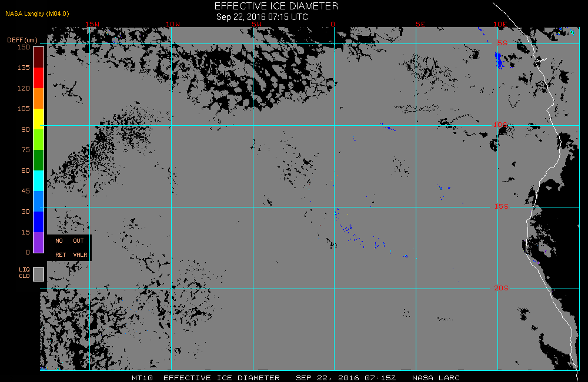Image resolution: width=588 pixels, height=382 pixels.
Task: Click the SEP 22, 2016 07:15Z footer text
Action: (x=346, y=378)
